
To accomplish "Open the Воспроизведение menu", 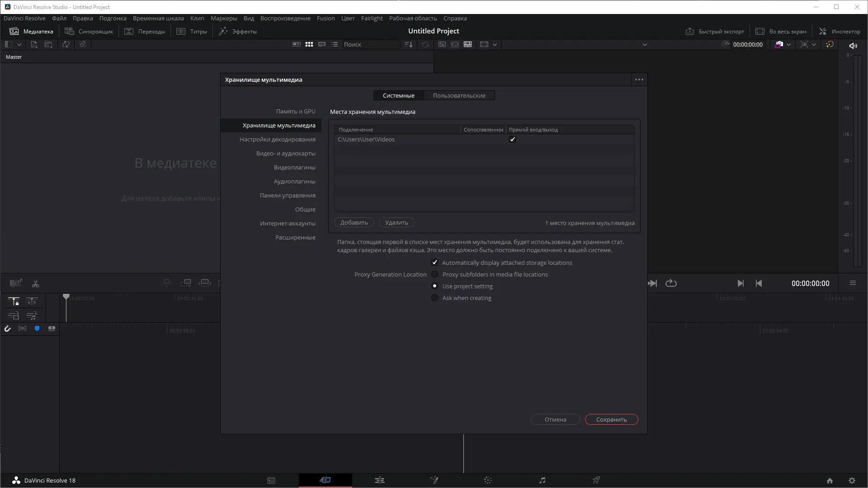I will click(x=285, y=19).
